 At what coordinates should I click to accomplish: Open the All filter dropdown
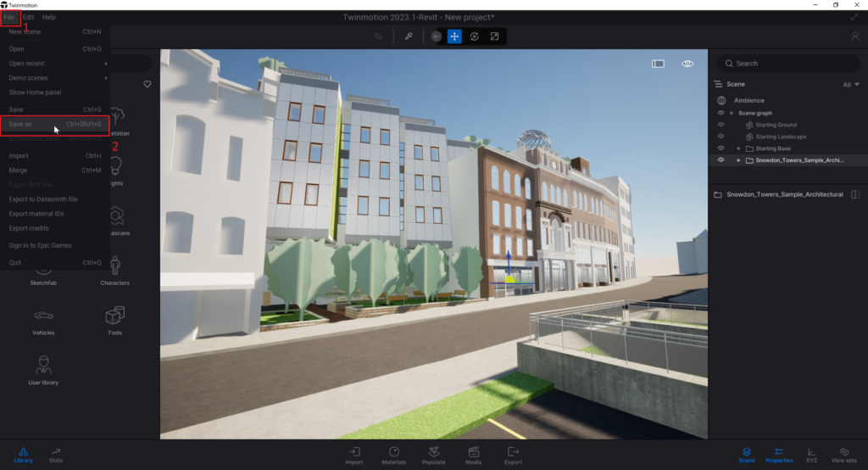(x=851, y=84)
